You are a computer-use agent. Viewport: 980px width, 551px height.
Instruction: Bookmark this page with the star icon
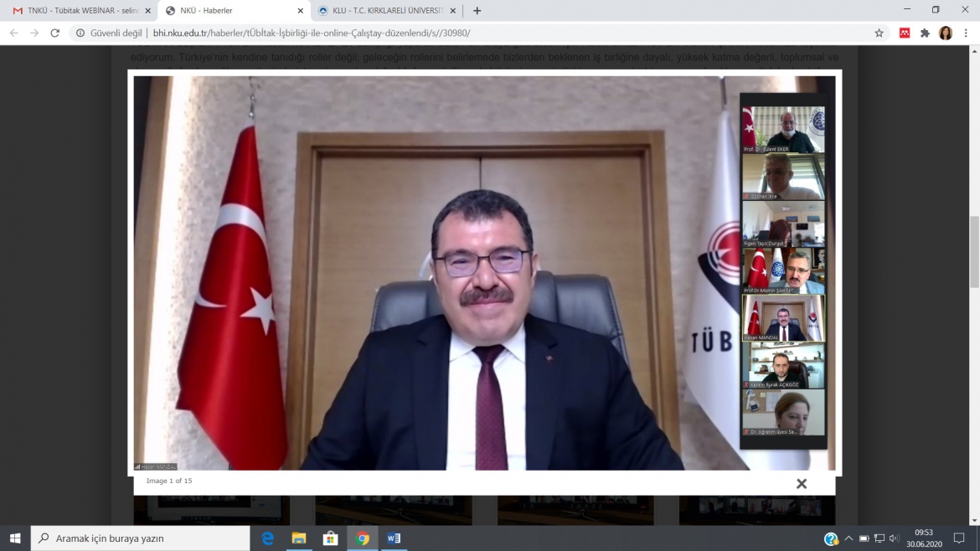click(879, 33)
